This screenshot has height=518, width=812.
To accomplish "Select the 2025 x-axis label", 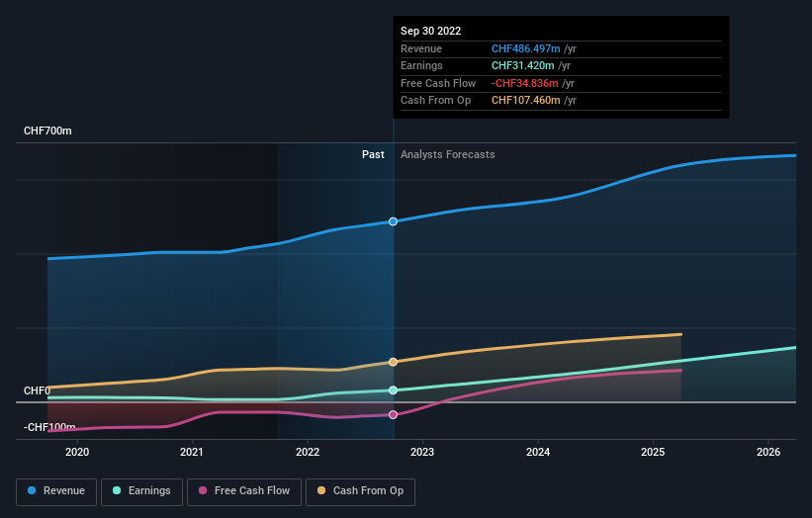I will pos(653,452).
